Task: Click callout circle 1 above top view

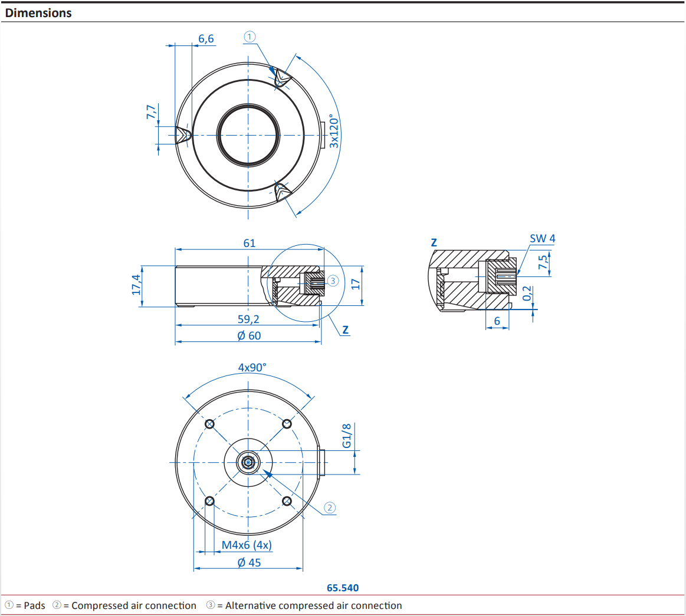Action: (x=250, y=37)
